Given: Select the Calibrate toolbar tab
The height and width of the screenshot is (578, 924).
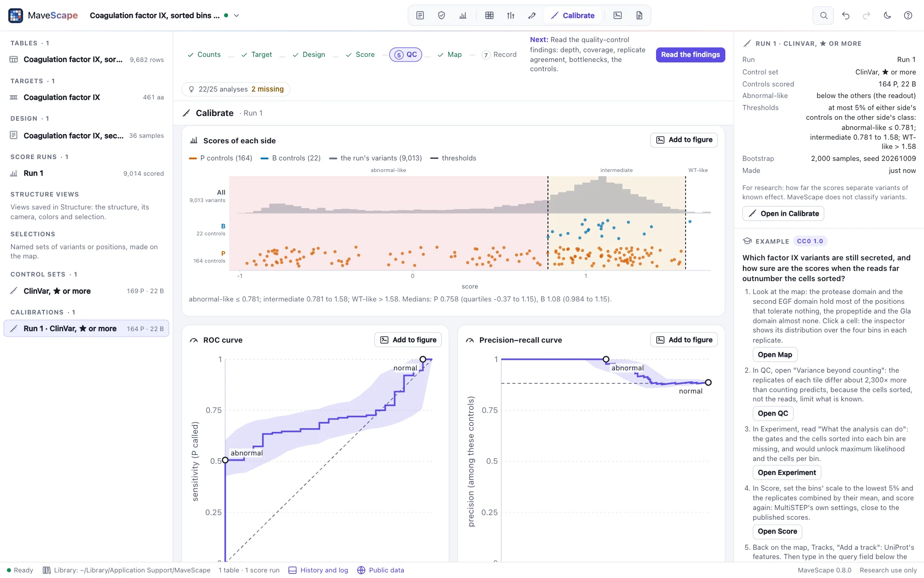Looking at the screenshot, I should point(572,15).
